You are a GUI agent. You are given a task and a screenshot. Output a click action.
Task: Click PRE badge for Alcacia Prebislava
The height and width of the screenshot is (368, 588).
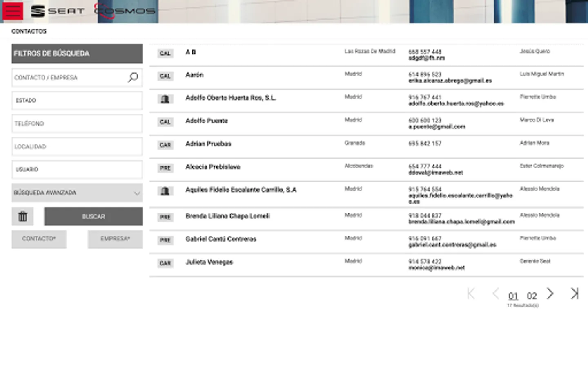(x=165, y=168)
